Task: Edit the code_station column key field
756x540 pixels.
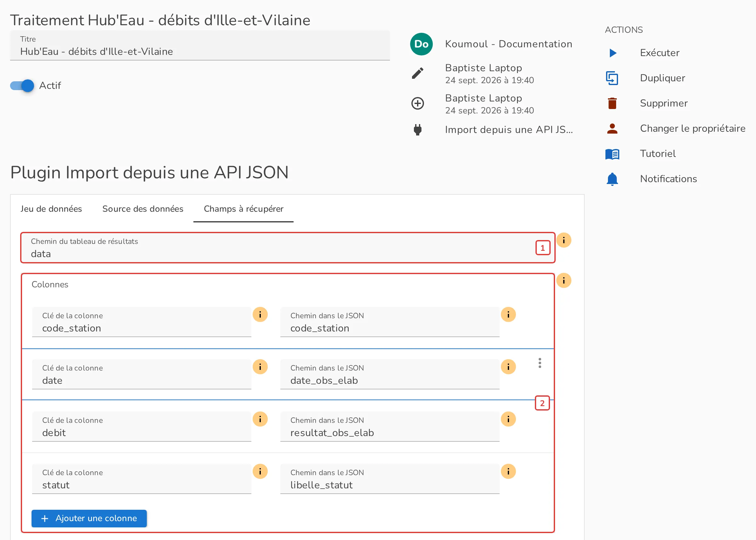Action: (x=142, y=322)
